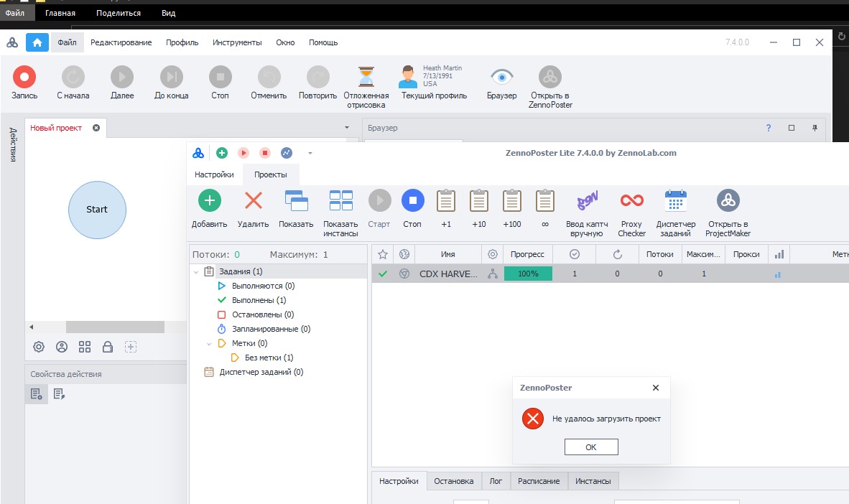
Task: Open the Профиль menu
Action: 182,42
